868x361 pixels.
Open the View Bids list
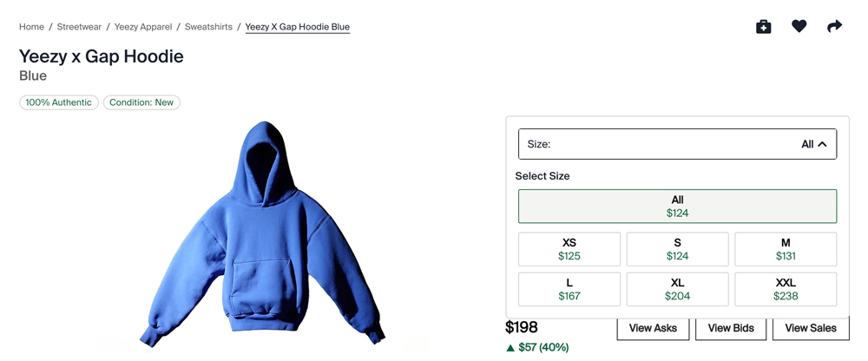pos(731,328)
